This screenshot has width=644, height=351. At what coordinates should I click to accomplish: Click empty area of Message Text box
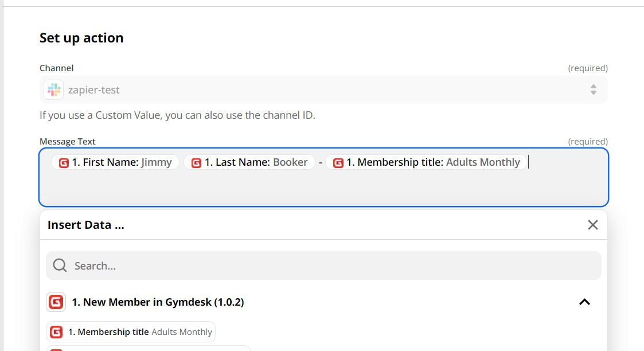coord(321,188)
